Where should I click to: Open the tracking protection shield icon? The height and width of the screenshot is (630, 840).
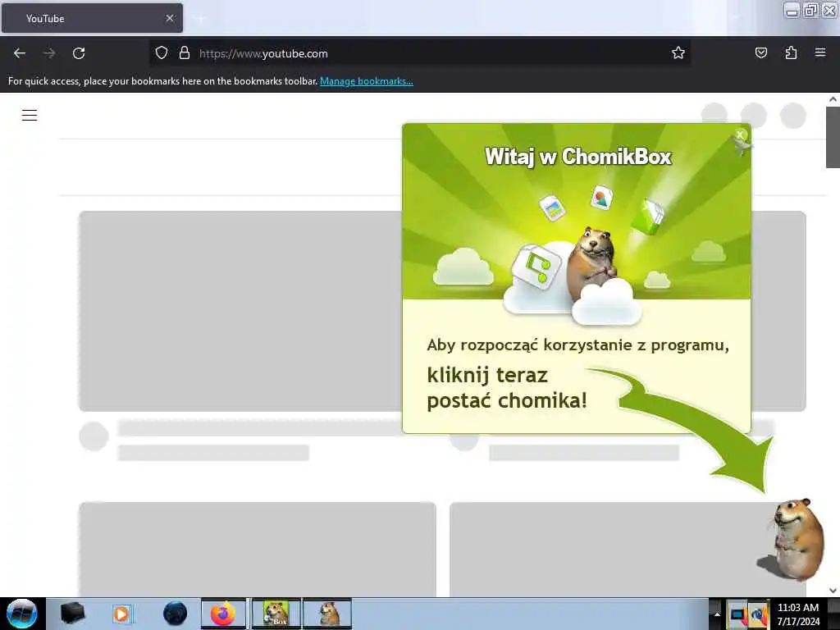point(162,52)
